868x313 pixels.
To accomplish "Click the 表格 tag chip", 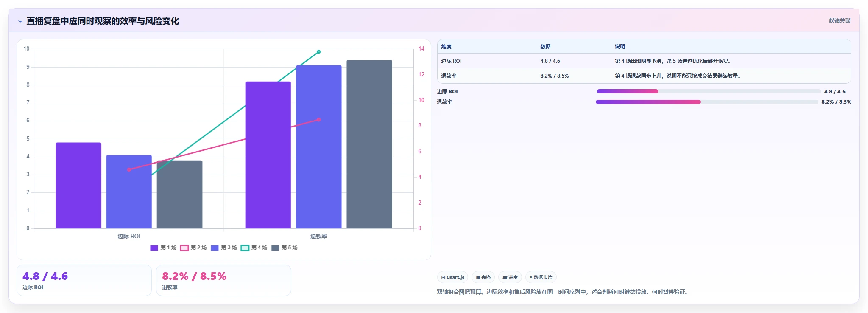I will point(483,277).
